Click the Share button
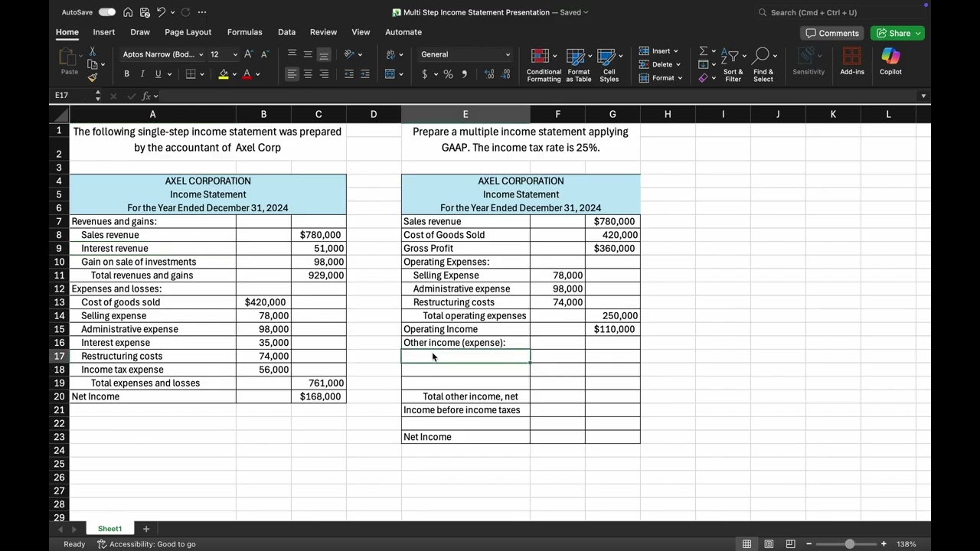The image size is (980, 551). (x=897, y=33)
